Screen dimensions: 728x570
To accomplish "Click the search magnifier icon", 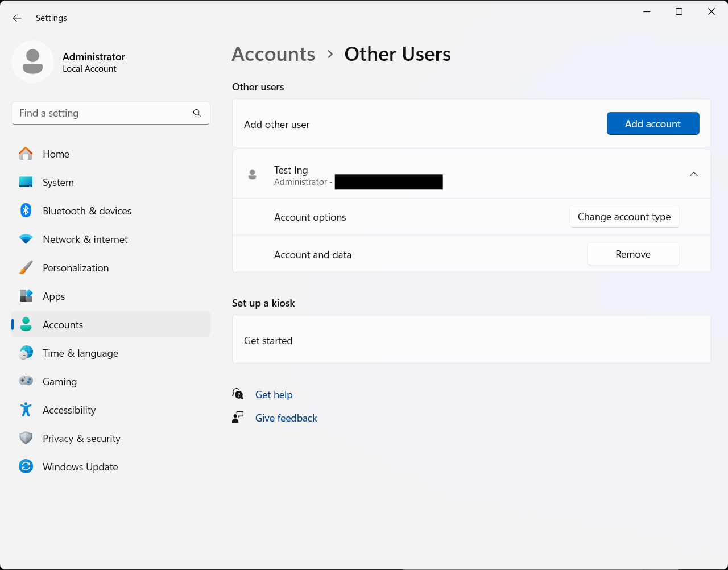I will pyautogui.click(x=197, y=113).
